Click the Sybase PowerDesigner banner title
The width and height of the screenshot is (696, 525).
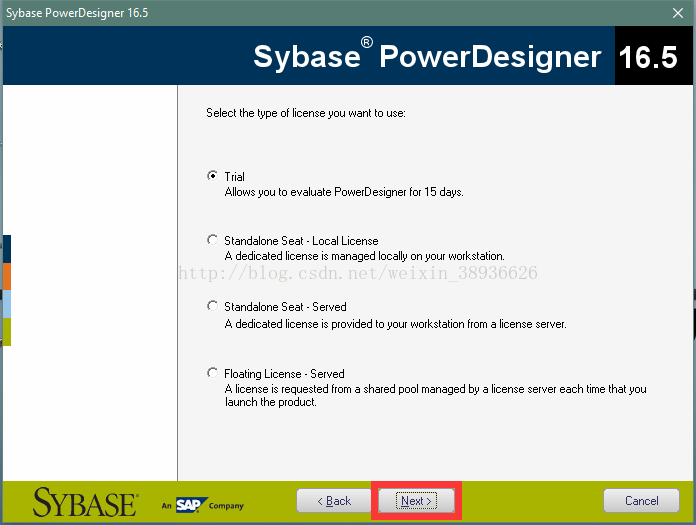tap(427, 56)
